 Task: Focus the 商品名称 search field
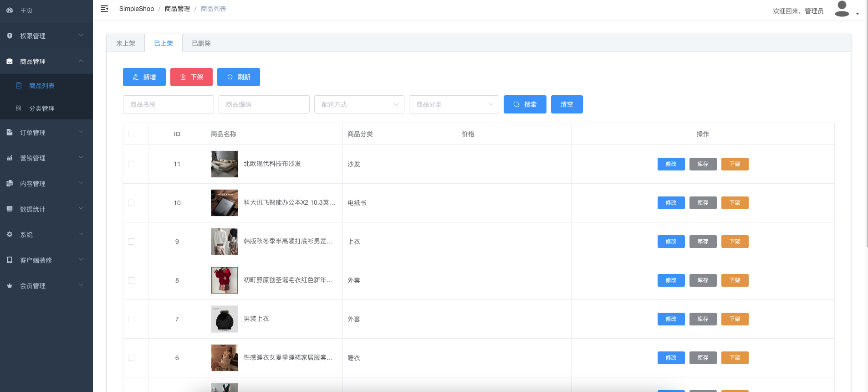click(x=168, y=104)
